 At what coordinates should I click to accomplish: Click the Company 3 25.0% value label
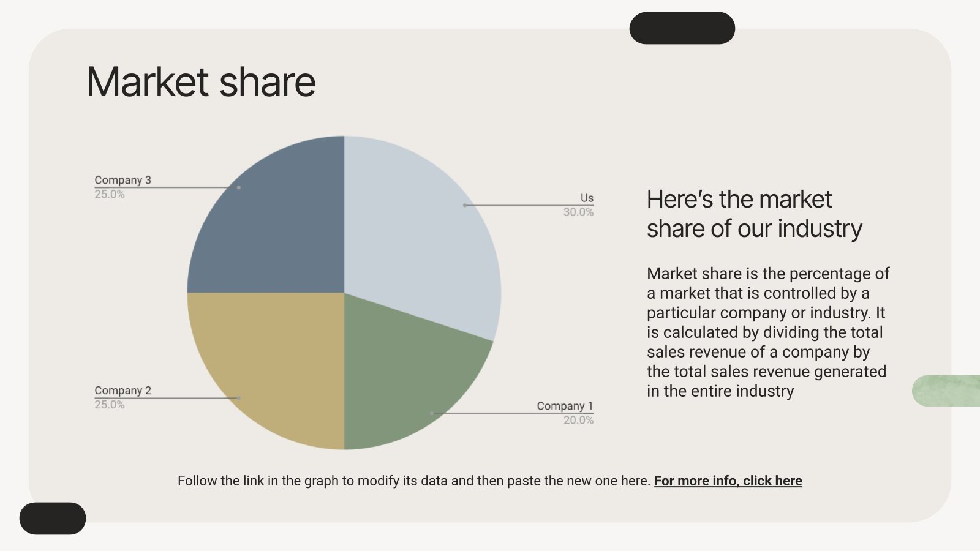pyautogui.click(x=110, y=195)
